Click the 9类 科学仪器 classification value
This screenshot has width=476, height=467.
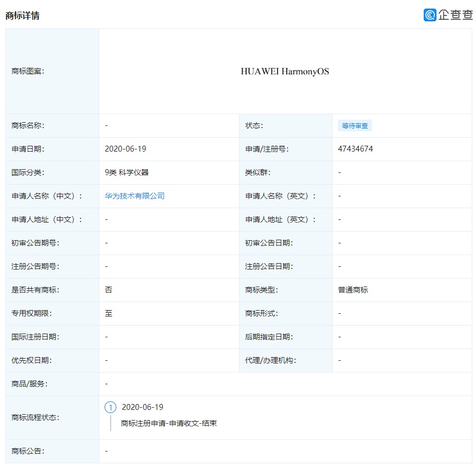pos(126,172)
